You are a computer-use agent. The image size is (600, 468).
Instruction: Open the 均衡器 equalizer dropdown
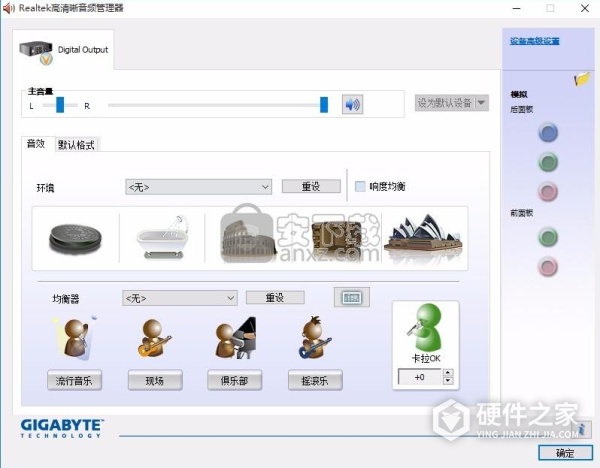(x=180, y=298)
